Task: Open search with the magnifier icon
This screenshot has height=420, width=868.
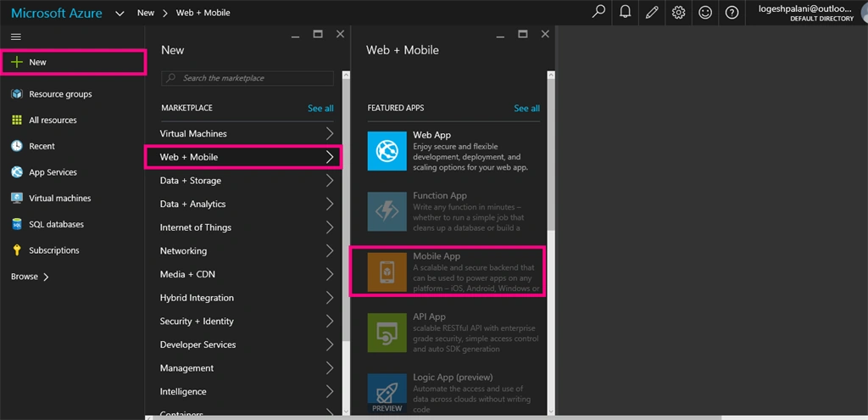Action: pos(598,12)
